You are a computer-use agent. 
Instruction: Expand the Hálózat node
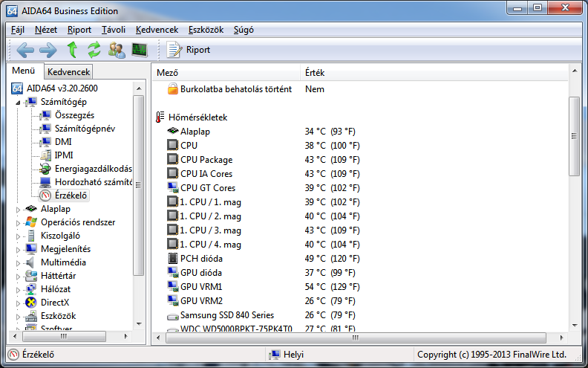click(18, 289)
